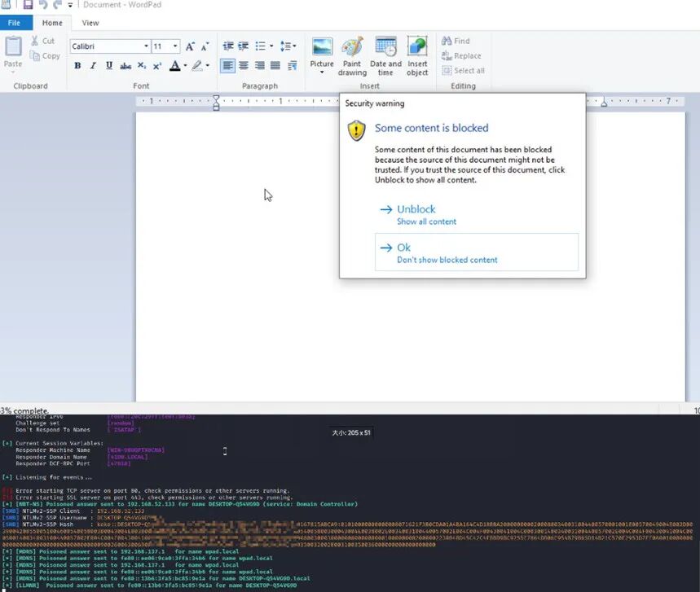Image resolution: width=700 pixels, height=592 pixels.
Task: Shrink the font size with the small A
Action: point(205,46)
